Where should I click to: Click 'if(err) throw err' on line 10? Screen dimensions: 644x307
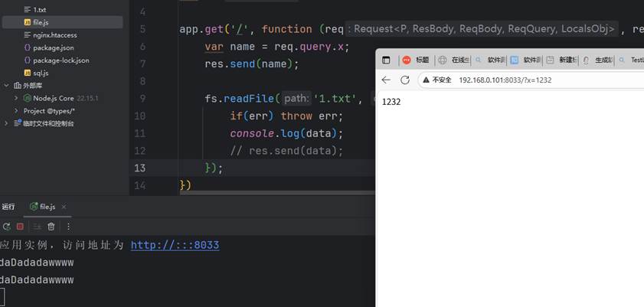(x=286, y=116)
